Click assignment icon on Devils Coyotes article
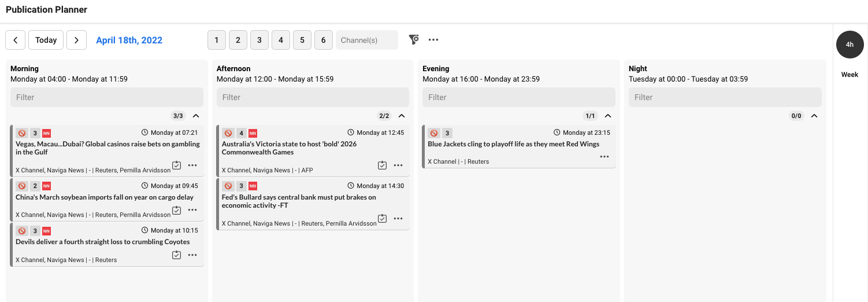Screen dimensions: 868x302 pos(177,255)
